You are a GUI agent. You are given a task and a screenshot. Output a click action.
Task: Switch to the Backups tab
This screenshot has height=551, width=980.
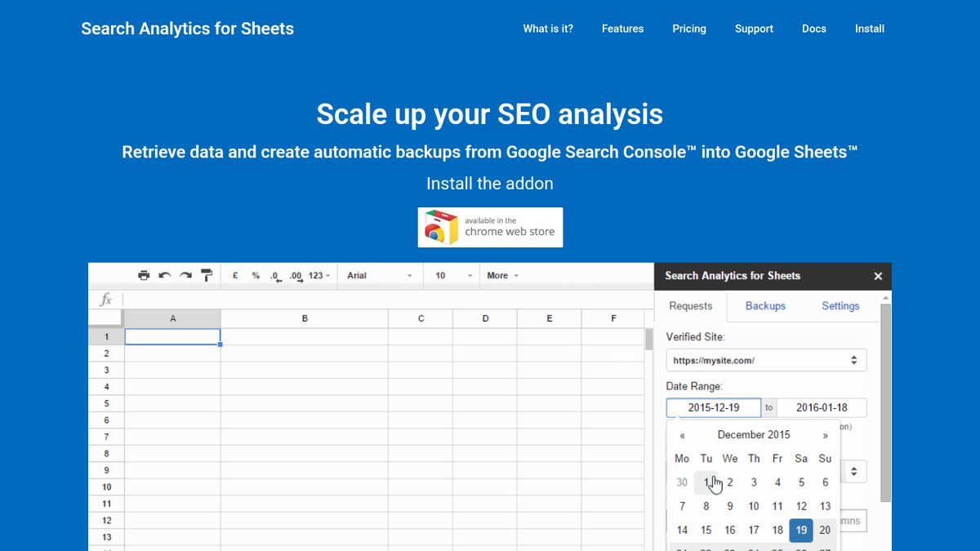(765, 305)
